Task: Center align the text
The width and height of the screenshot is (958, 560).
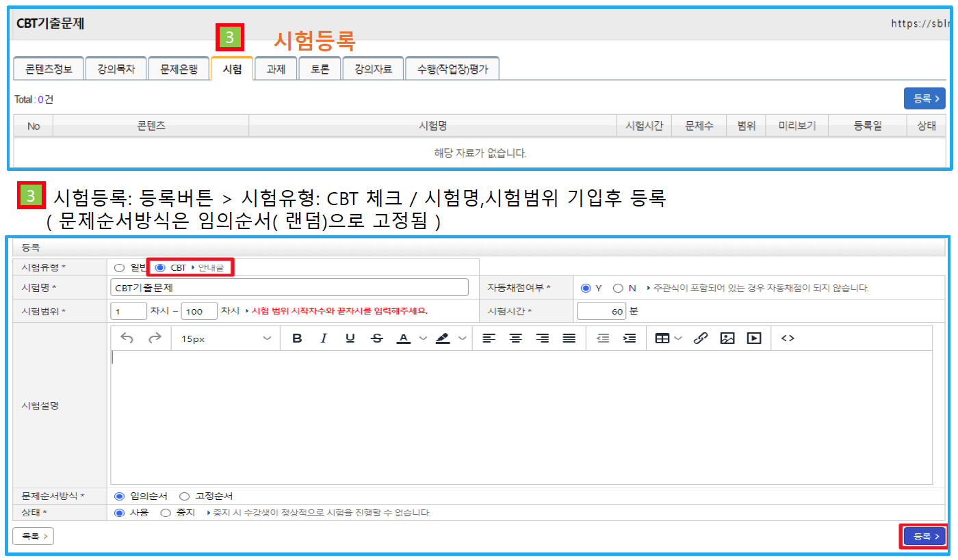Action: [515, 338]
